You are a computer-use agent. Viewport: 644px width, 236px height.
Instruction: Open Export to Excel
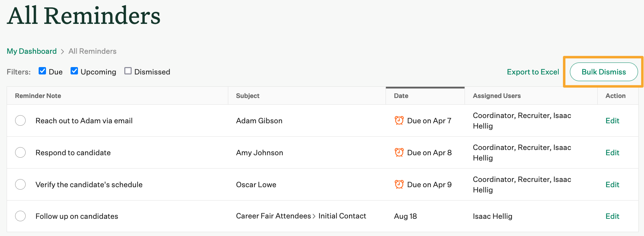(533, 72)
